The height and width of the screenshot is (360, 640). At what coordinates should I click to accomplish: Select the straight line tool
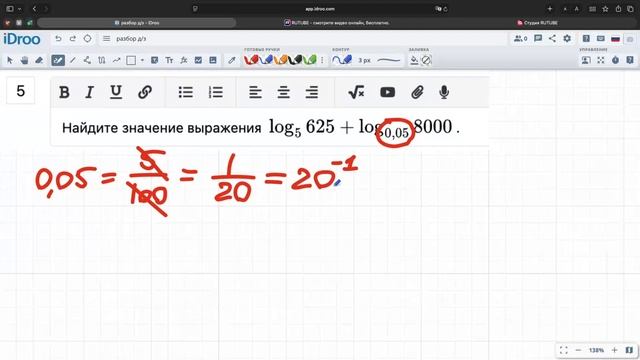click(73, 60)
